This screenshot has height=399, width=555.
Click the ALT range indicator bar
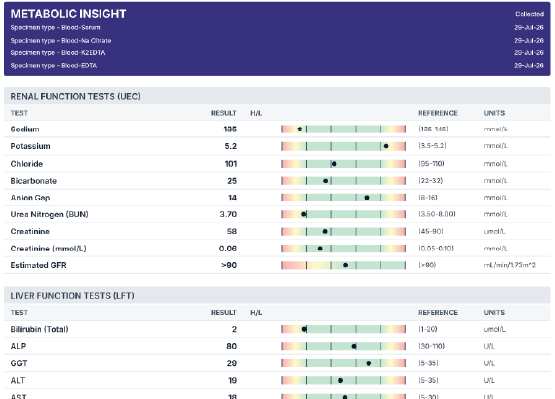[343, 381]
